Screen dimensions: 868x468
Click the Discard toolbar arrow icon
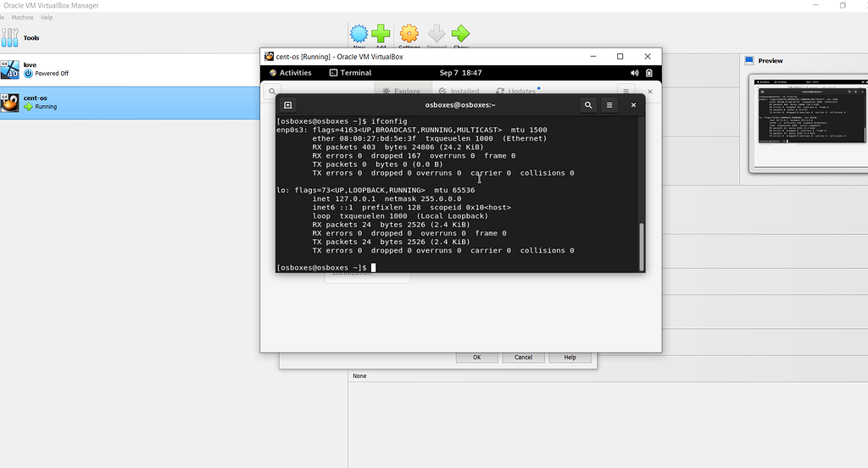pyautogui.click(x=437, y=34)
